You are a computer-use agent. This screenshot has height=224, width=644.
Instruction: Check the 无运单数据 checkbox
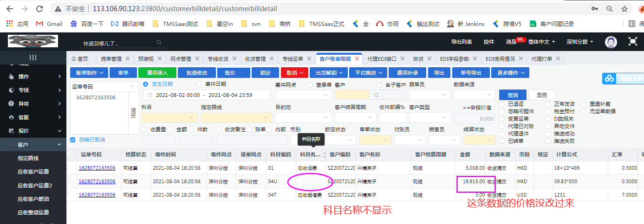click(584, 111)
